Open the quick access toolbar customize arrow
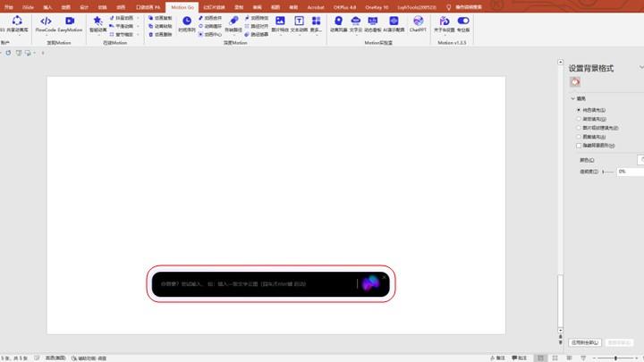 pyautogui.click(x=43, y=53)
